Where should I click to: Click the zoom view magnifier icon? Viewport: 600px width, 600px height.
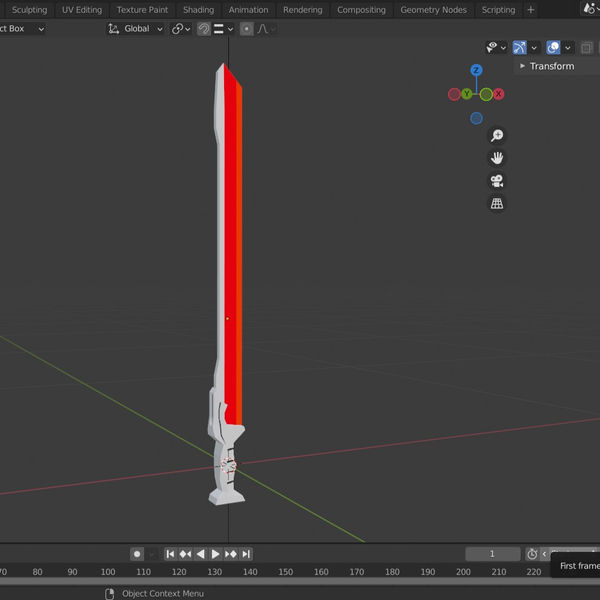point(497,135)
